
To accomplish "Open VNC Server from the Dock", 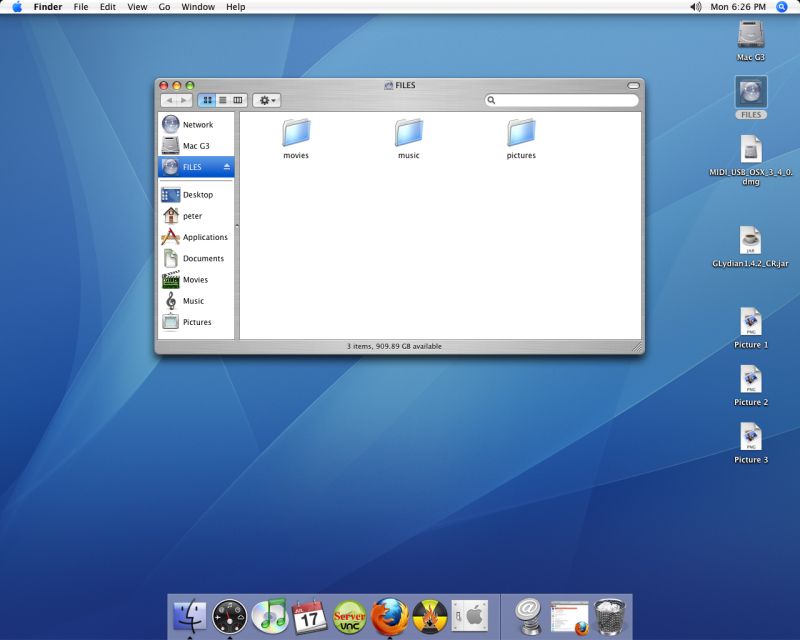I will [349, 617].
